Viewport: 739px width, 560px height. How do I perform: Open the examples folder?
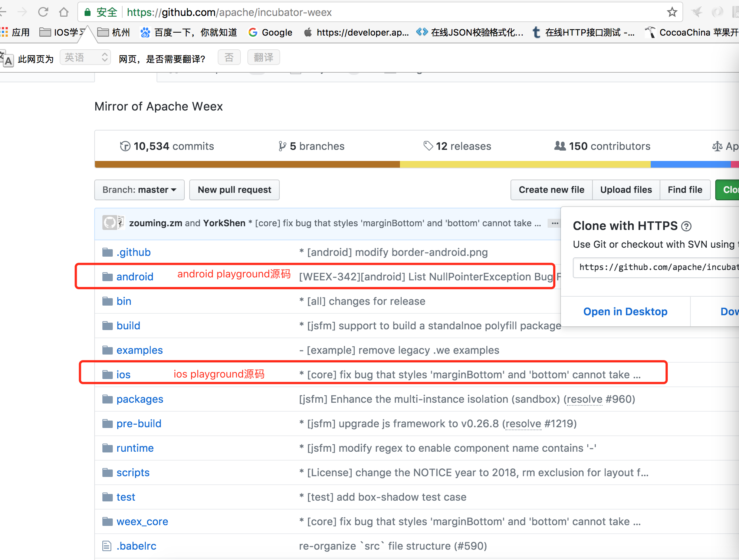point(139,350)
